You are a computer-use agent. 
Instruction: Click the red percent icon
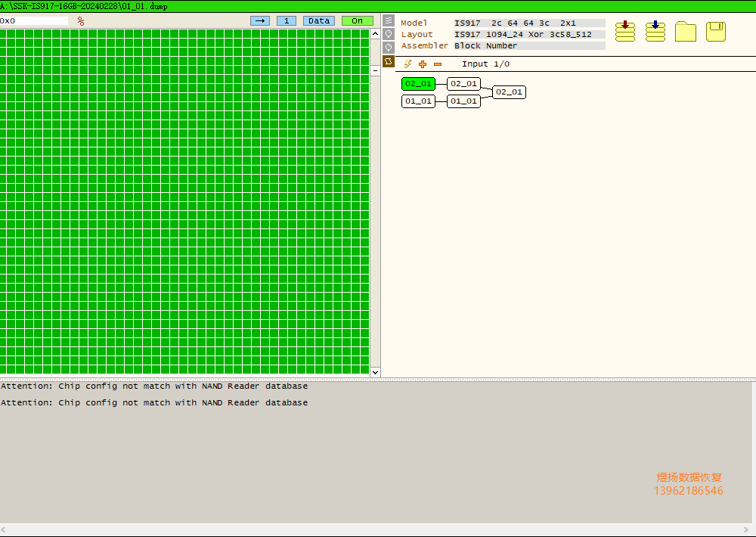(81, 21)
